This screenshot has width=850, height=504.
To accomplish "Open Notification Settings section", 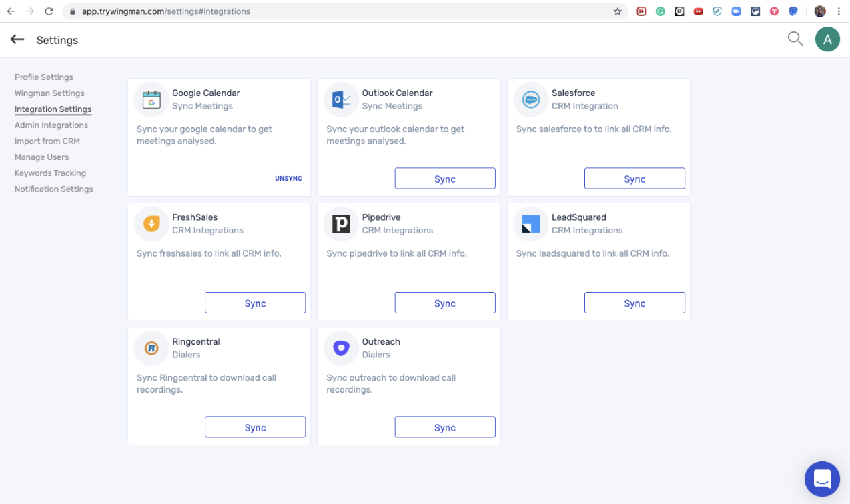I will (54, 189).
